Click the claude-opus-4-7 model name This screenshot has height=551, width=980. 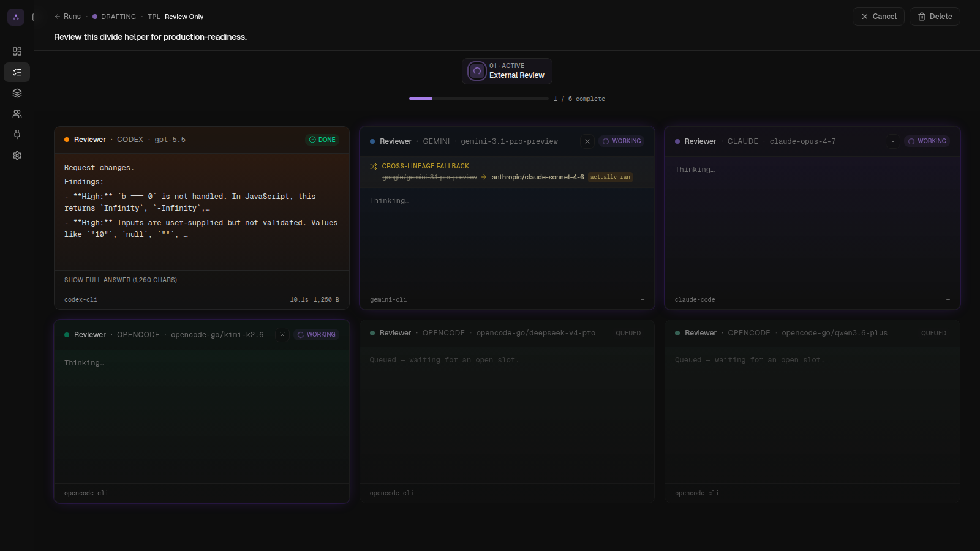click(x=802, y=141)
